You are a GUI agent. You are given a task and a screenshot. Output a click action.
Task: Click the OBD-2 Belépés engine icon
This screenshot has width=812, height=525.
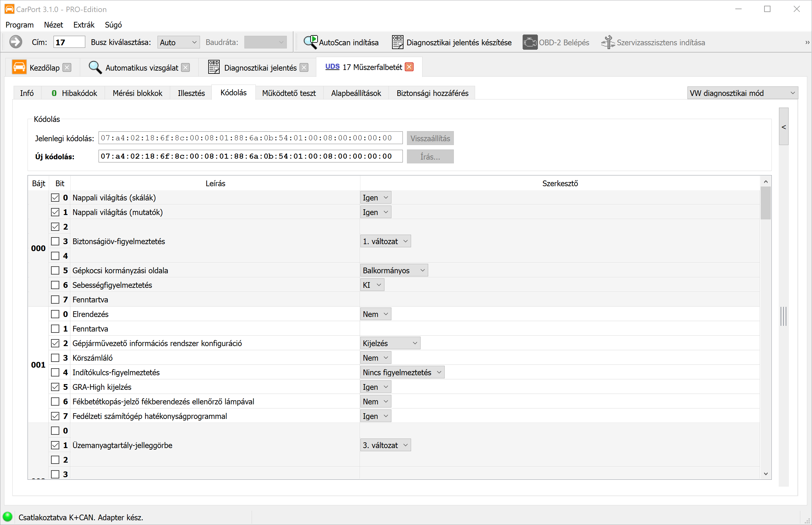[x=530, y=42]
